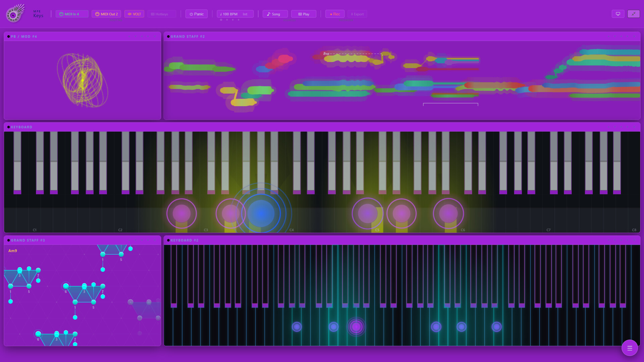Close the Grand Staff #2 panel

[634, 36]
